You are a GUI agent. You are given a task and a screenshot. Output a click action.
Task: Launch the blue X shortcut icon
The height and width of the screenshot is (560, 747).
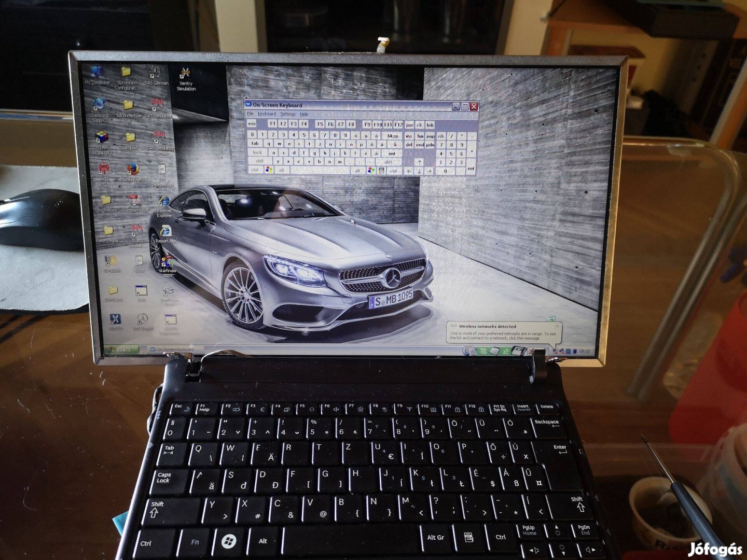[x=116, y=322]
